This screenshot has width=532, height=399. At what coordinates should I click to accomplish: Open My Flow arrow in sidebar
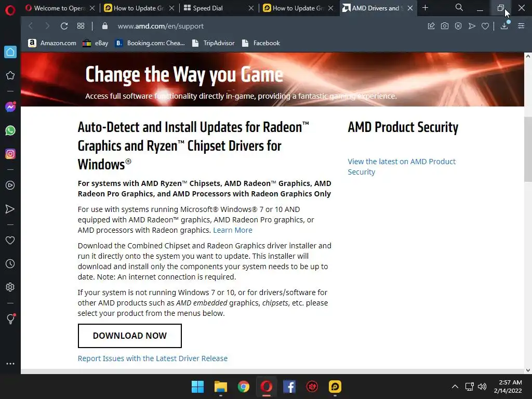[x=10, y=209]
